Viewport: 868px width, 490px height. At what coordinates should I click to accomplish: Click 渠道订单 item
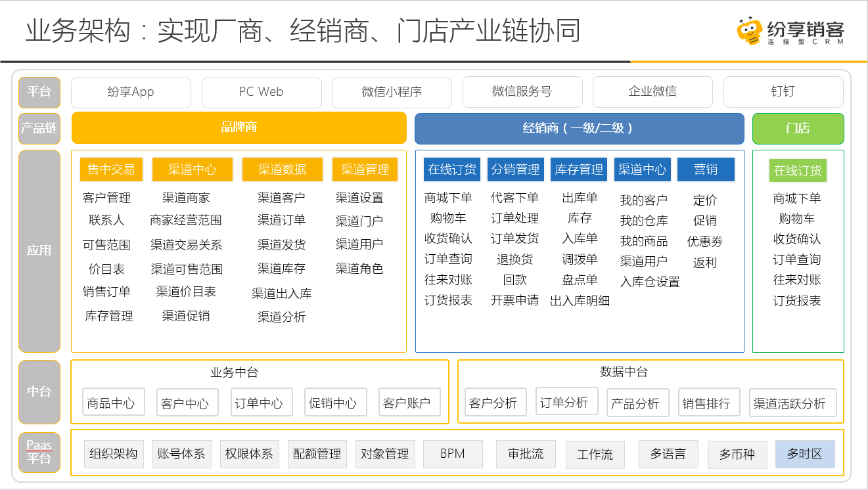282,220
